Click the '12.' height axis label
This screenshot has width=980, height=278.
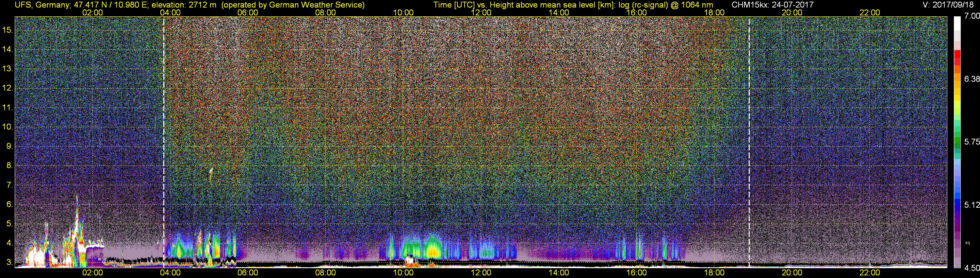(8, 88)
